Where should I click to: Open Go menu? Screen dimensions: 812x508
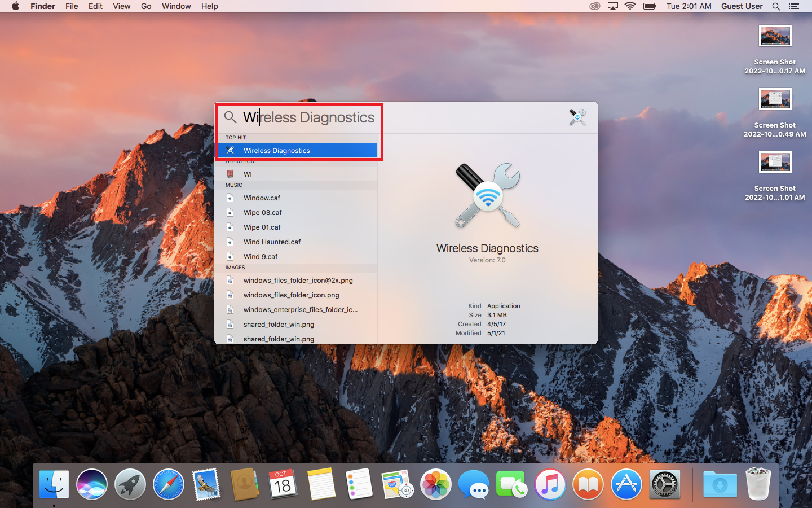tap(146, 6)
